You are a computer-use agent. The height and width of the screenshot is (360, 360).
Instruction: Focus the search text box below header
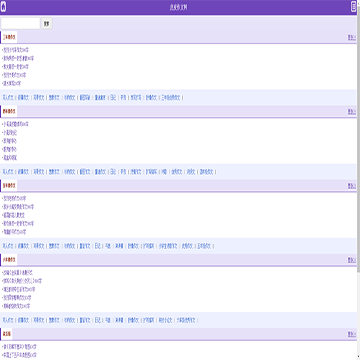pos(20,23)
